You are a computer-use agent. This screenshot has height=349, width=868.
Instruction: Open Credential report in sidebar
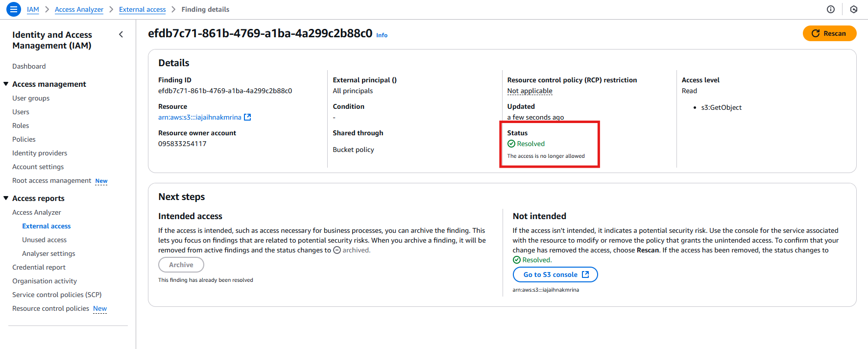[39, 267]
